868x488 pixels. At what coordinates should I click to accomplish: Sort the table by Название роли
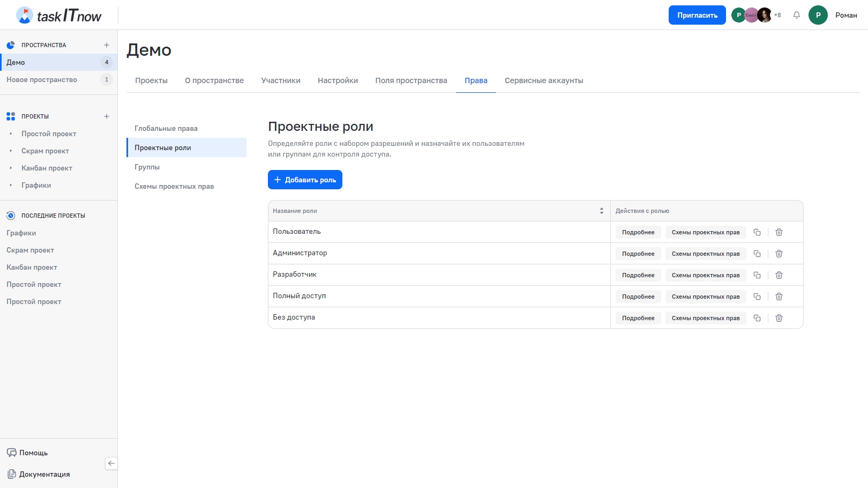tap(601, 211)
